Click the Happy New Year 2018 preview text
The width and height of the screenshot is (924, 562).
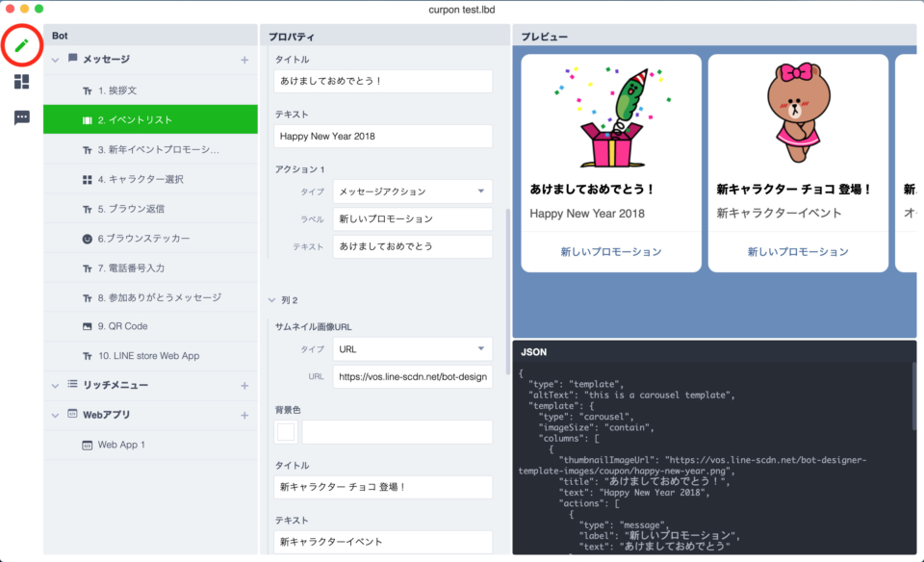(587, 214)
